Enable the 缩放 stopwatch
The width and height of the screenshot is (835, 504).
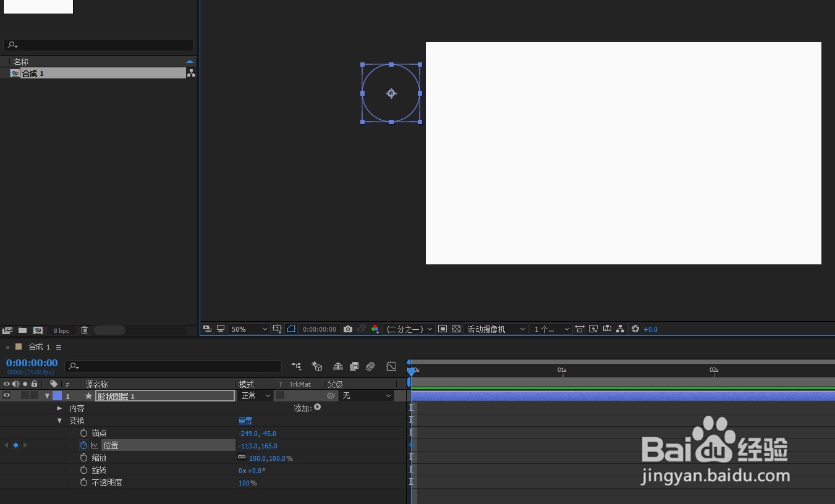83,458
